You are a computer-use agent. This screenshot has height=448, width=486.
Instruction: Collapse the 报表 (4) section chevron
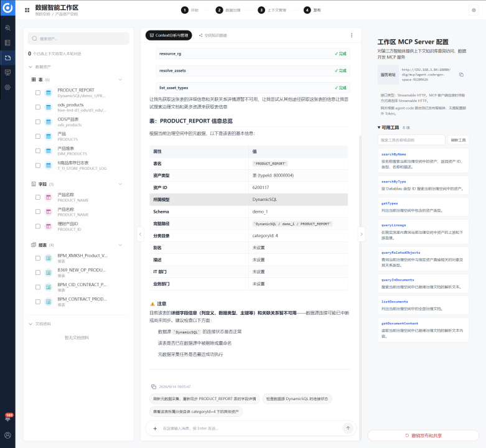pos(120,245)
